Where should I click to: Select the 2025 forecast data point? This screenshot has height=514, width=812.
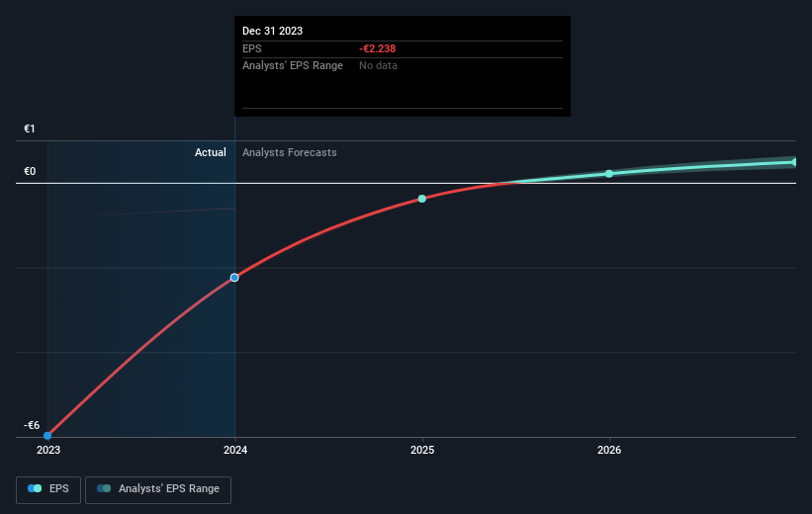(x=422, y=199)
